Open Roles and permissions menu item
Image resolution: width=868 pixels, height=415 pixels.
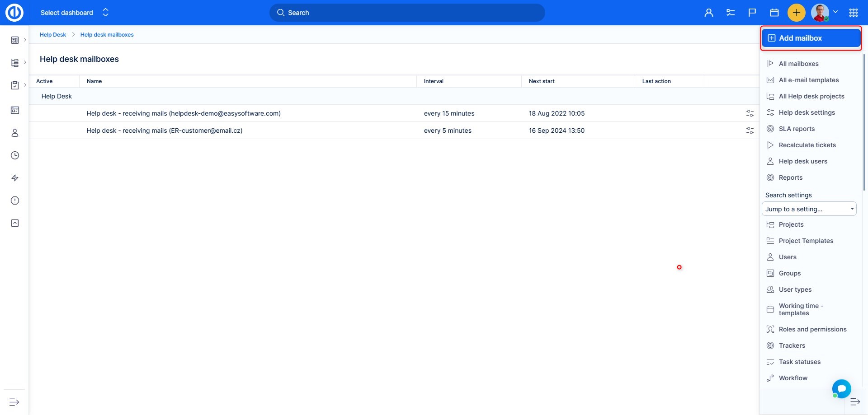tap(812, 329)
